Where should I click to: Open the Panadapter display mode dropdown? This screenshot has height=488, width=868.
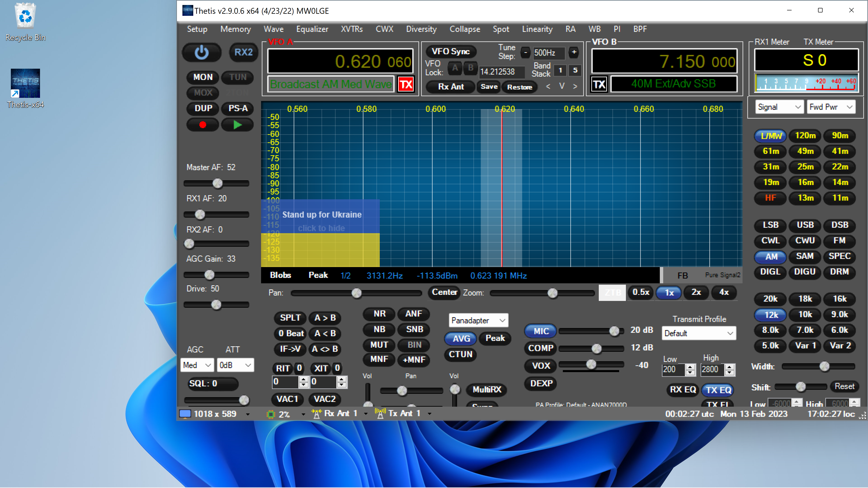coord(478,320)
